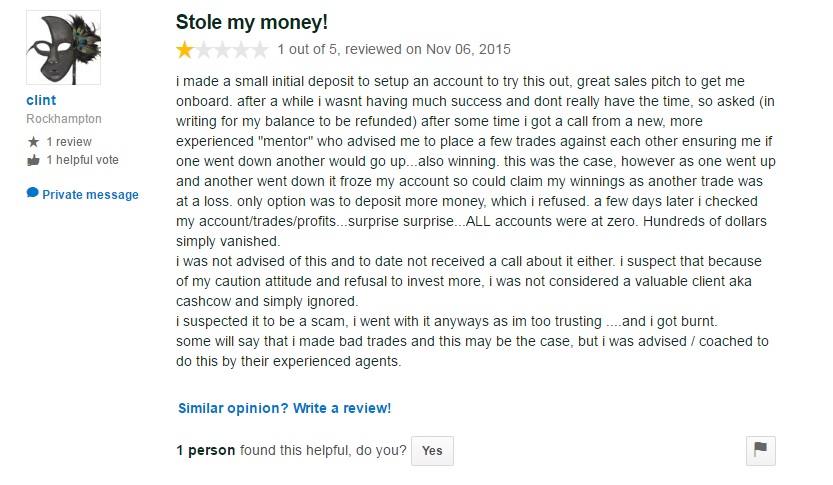Viewport: 833px width, 485px height.
Task: Click the fourth star in the rating
Action: click(x=241, y=48)
